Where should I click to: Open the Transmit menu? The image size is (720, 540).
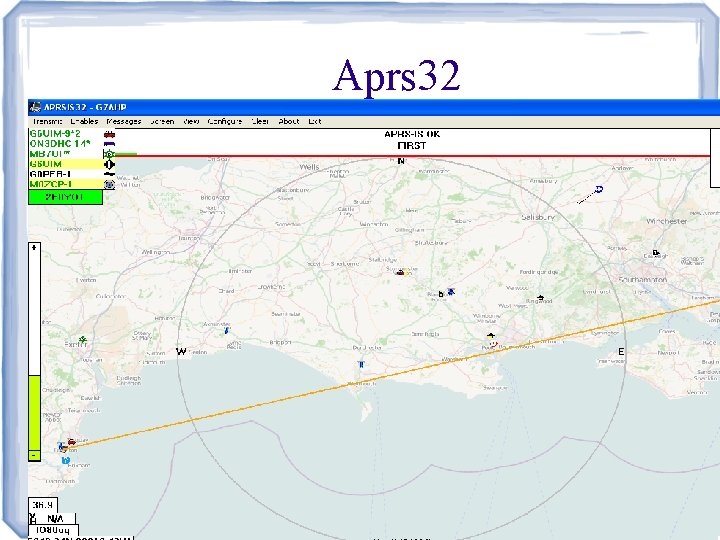[x=48, y=122]
